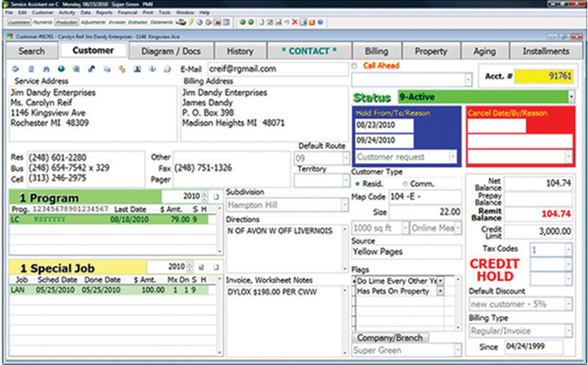Expand the Hampton Hill subdivision dropdown

point(344,205)
